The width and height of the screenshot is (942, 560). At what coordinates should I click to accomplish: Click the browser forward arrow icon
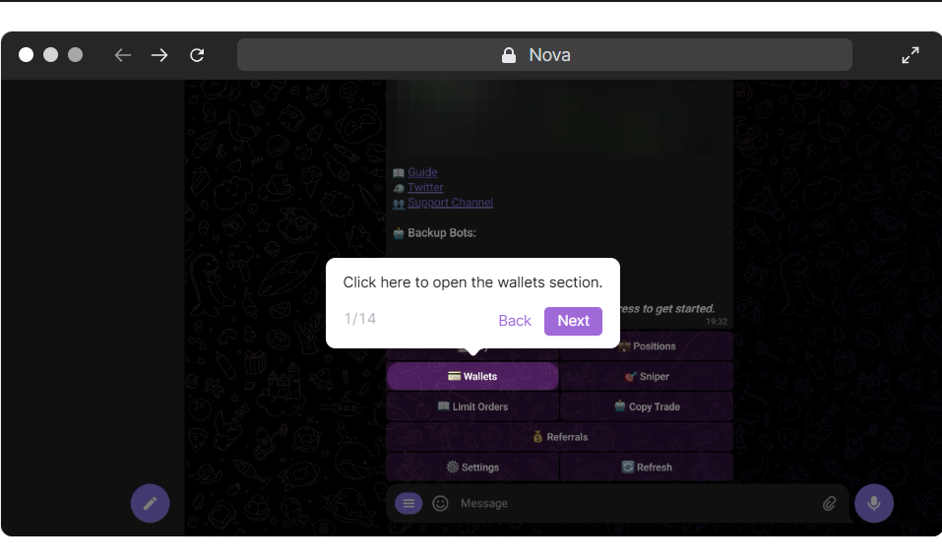click(x=159, y=55)
